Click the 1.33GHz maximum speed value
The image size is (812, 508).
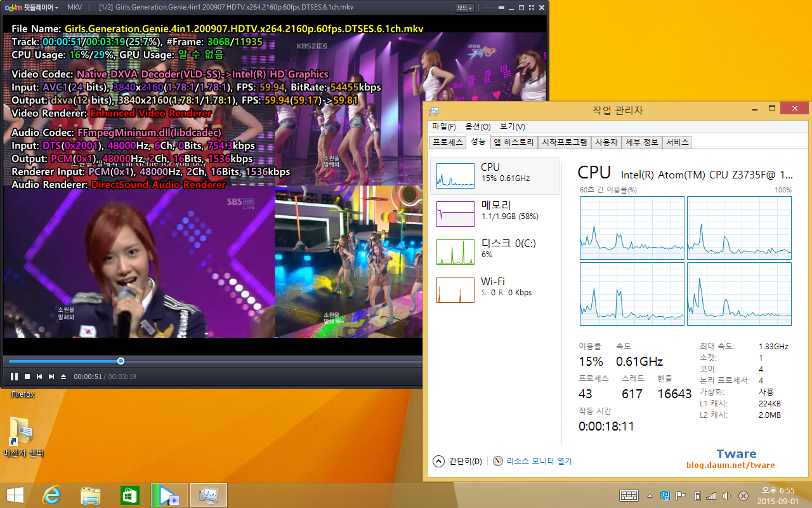[774, 347]
